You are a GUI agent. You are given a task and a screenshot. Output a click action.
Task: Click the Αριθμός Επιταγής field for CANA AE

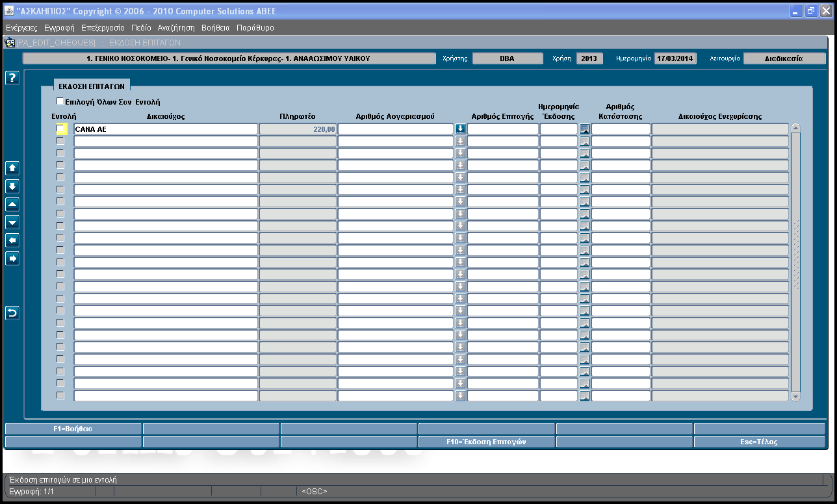[502, 129]
